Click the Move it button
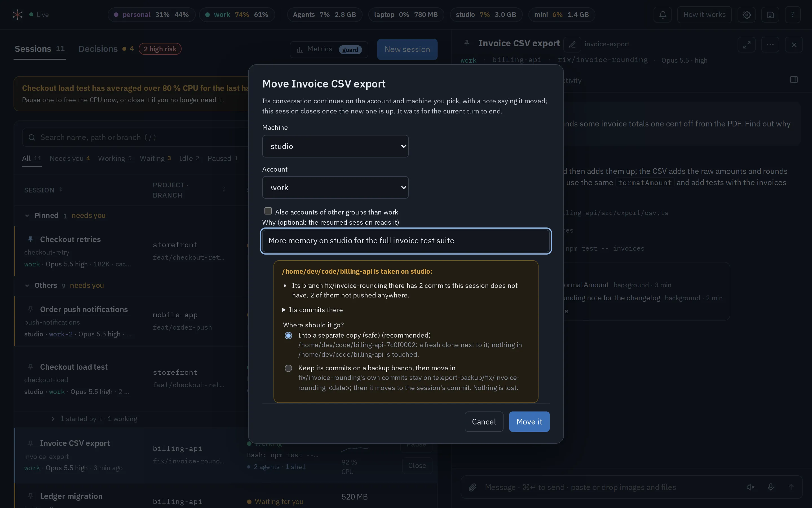 529,422
